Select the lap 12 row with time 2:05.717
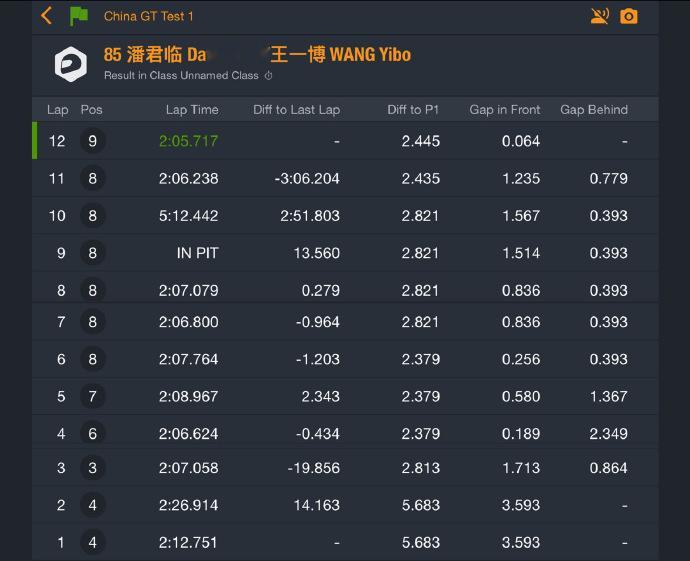Screen dimensions: 690x561 coord(345,141)
